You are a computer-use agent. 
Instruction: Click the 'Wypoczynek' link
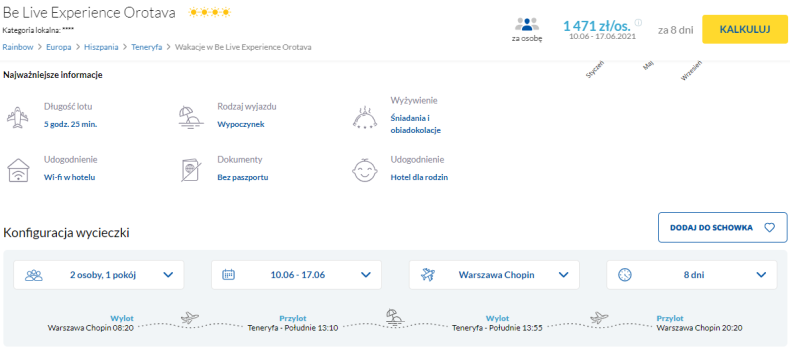[x=241, y=124]
